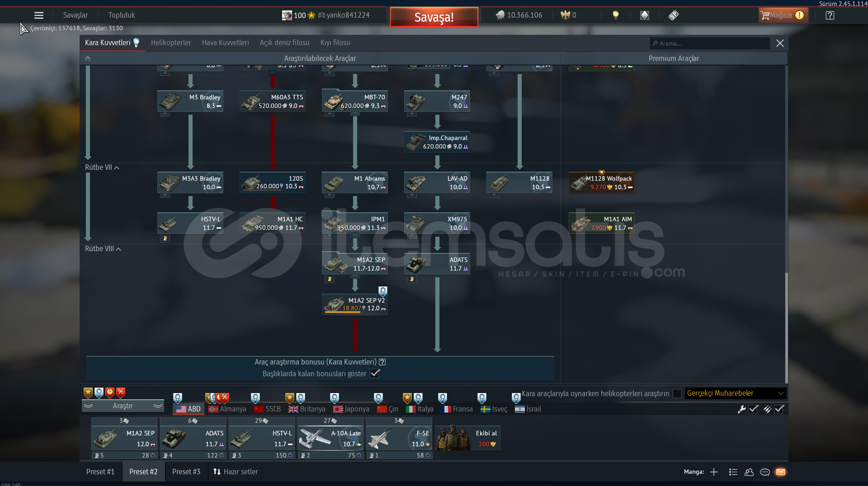
Task: Select the SSCB nation tab
Action: (x=268, y=409)
